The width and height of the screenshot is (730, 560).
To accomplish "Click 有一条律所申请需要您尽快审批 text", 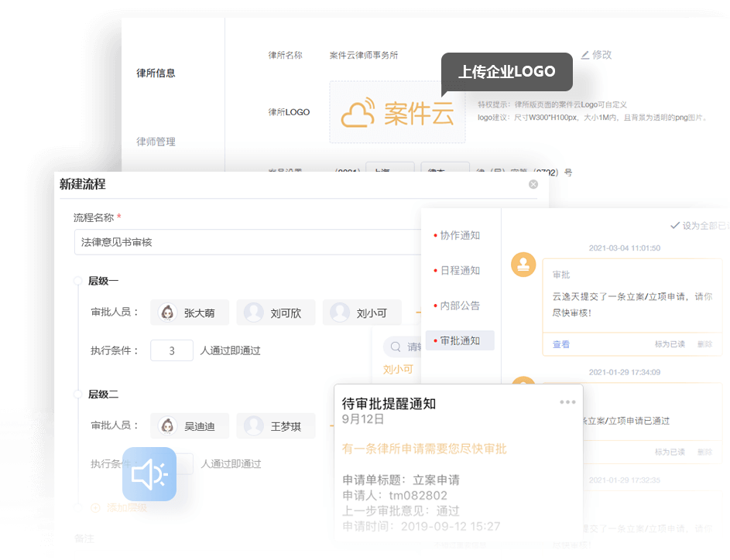I will pos(424,449).
